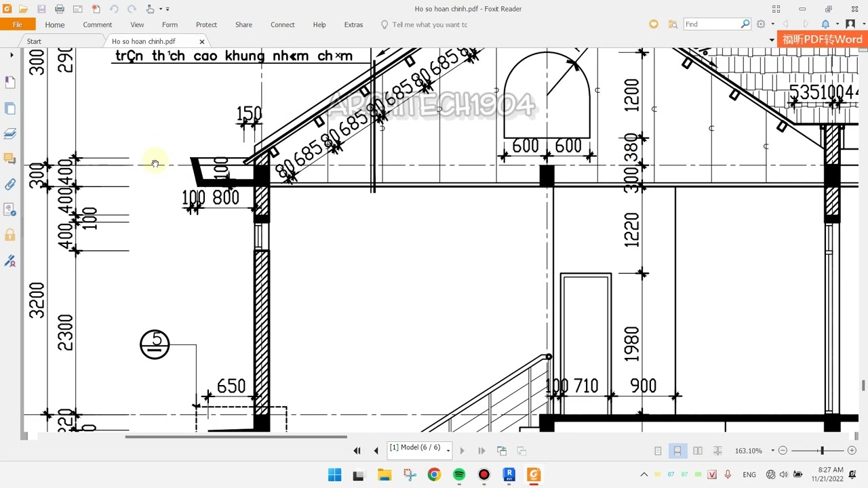Open the digital signatures pen panel icon

(10, 261)
